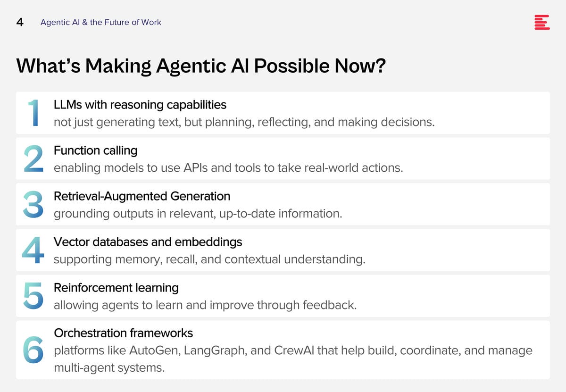
Task: Click the 'grounding outputs in relevant' description line
Action: tap(198, 214)
